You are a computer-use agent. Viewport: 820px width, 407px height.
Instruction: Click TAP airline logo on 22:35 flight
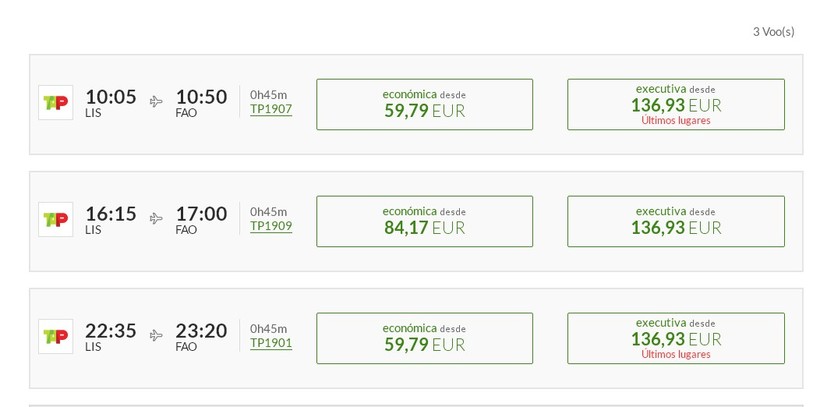pyautogui.click(x=55, y=336)
